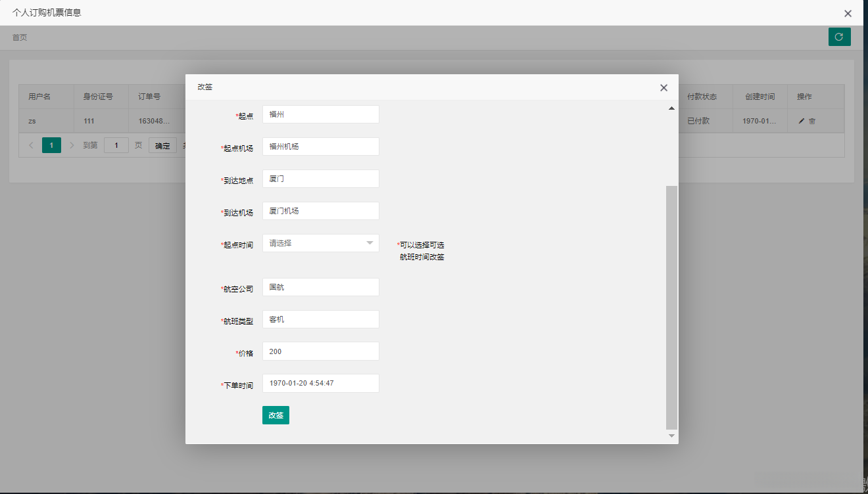
Task: Click the 价格 field showing 200
Action: pyautogui.click(x=321, y=351)
